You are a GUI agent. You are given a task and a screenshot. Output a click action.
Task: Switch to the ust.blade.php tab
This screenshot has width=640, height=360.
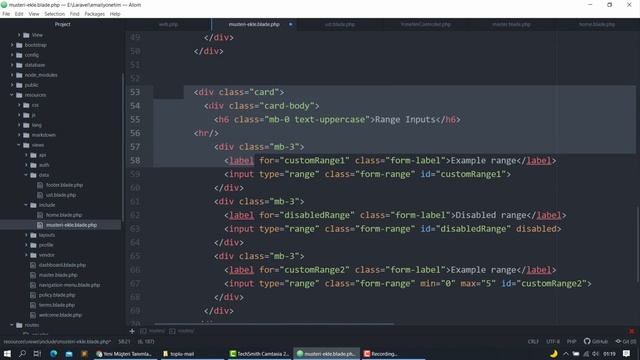pos(340,24)
